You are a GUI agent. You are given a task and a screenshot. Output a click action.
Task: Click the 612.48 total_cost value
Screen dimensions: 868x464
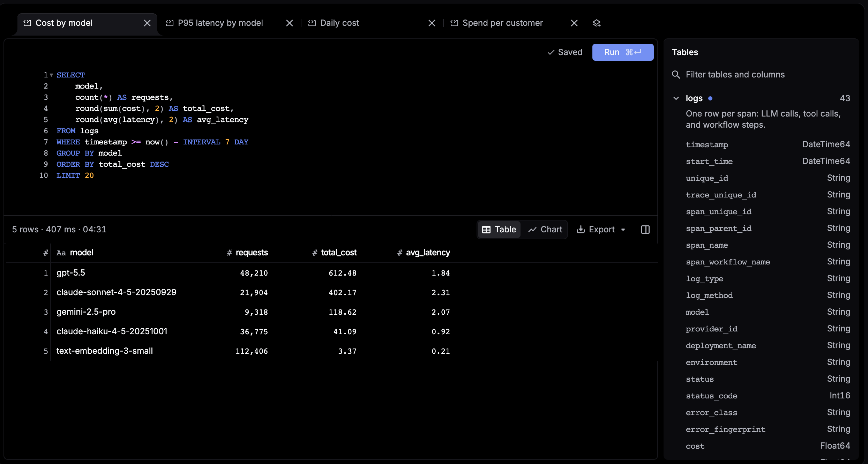tap(343, 273)
